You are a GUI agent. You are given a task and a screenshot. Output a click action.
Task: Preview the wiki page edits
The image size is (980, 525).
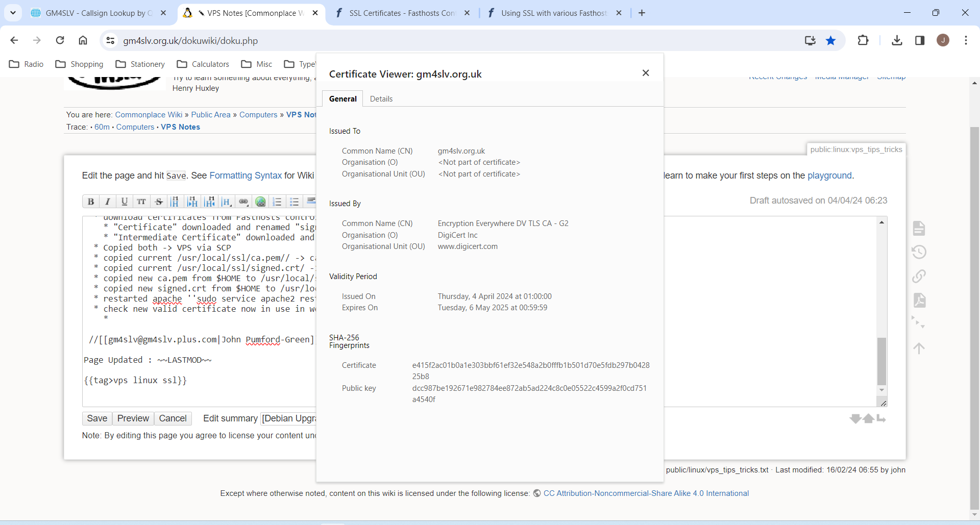click(x=133, y=418)
